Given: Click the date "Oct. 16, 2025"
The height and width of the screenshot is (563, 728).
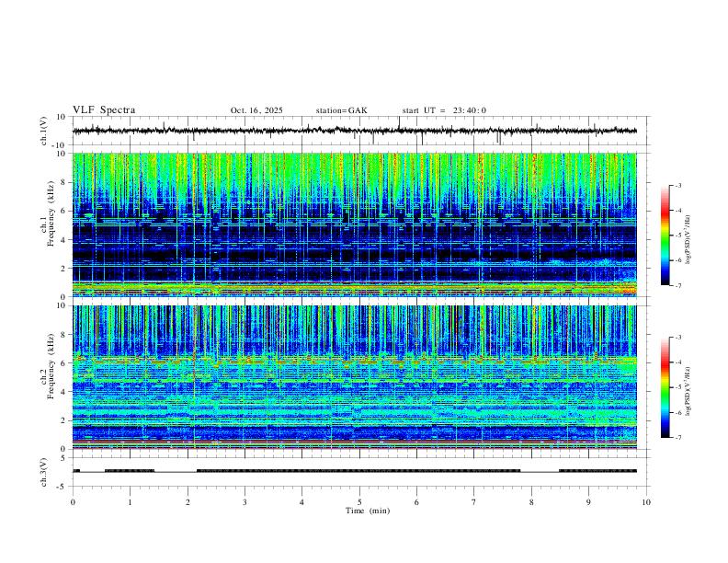Looking at the screenshot, I should click(x=256, y=110).
